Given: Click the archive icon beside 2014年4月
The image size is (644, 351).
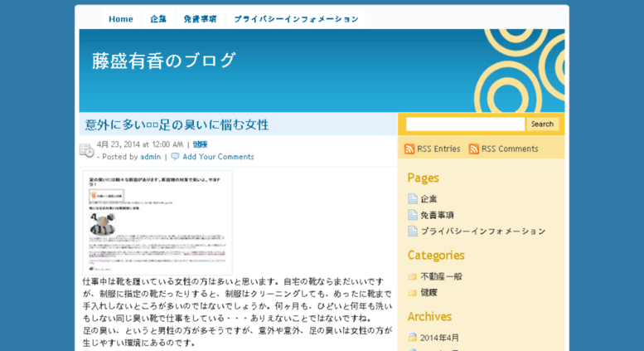Looking at the screenshot, I should tap(413, 338).
